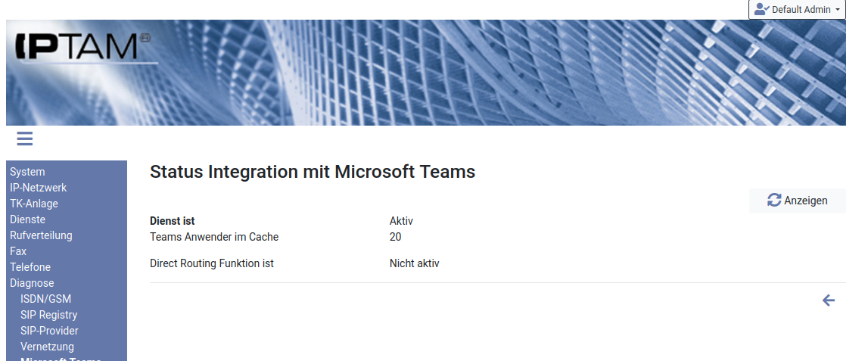Screen dimensions: 868x361
Task: Click the blue back arrow icon
Action: click(829, 300)
